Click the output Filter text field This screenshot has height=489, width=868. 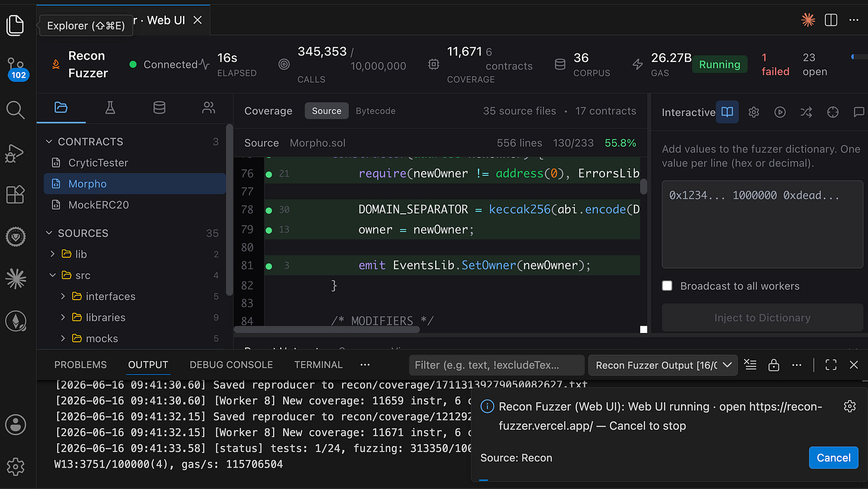point(497,365)
